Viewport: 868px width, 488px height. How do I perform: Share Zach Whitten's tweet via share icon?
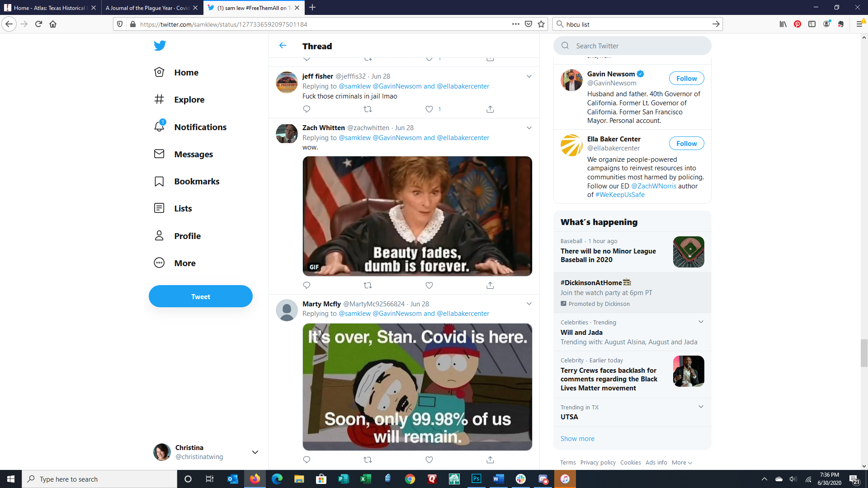(490, 285)
